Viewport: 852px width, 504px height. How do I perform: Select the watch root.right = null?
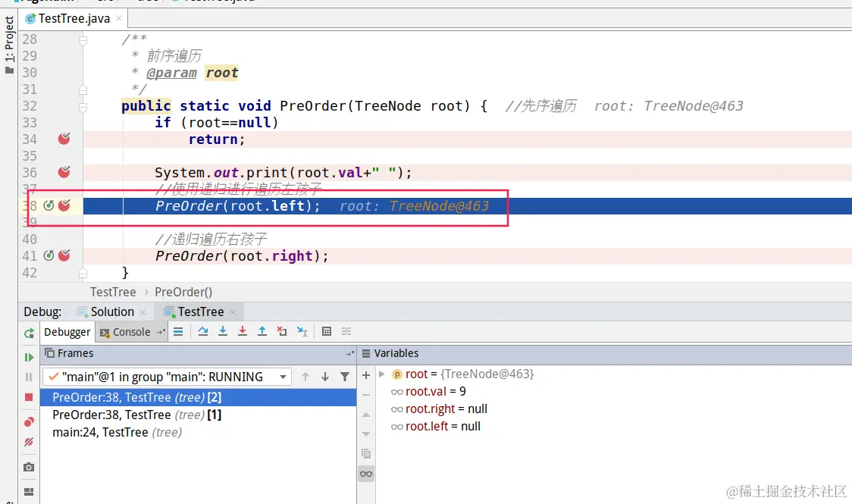439,409
